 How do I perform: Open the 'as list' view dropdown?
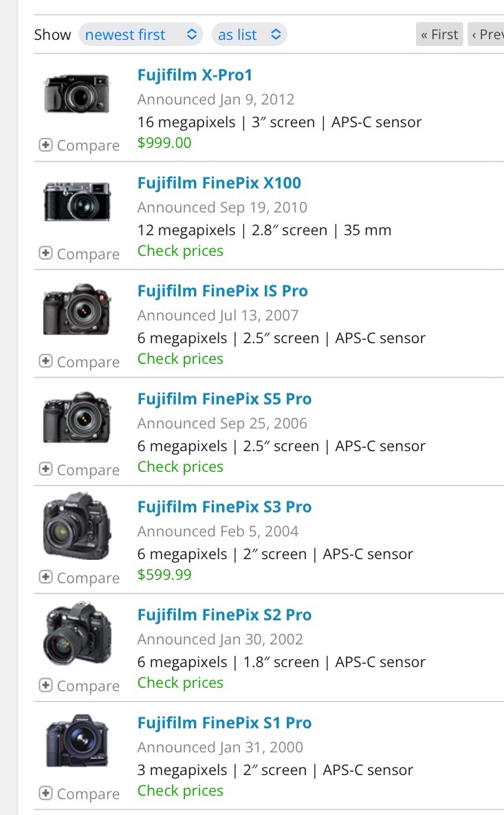tap(249, 34)
